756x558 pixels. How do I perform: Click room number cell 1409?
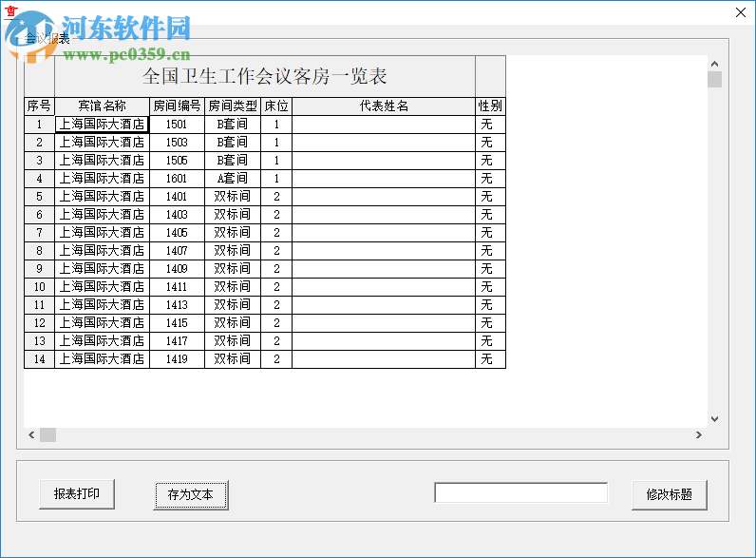pyautogui.click(x=177, y=269)
